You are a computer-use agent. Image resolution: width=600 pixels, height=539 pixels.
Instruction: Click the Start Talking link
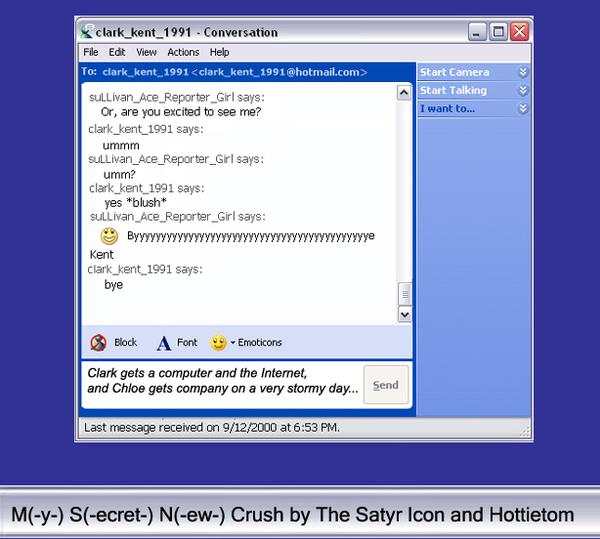(x=453, y=90)
